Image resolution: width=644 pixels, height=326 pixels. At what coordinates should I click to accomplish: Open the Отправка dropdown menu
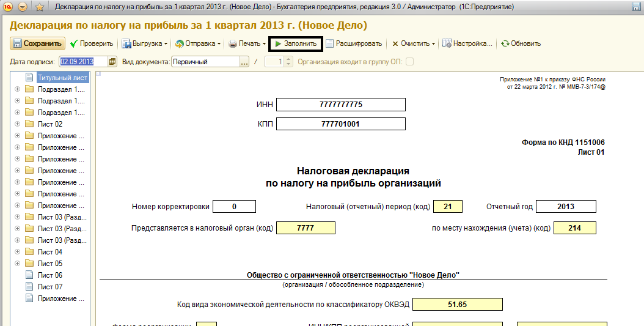pyautogui.click(x=198, y=43)
